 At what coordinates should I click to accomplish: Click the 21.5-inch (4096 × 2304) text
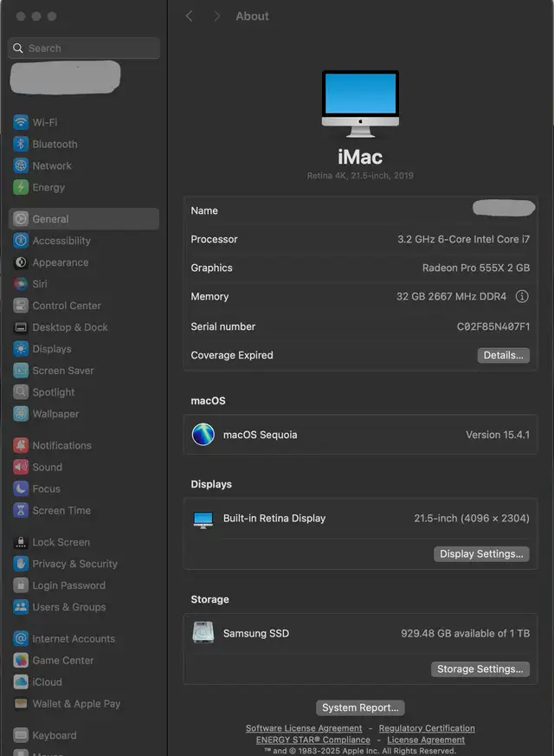tap(472, 519)
